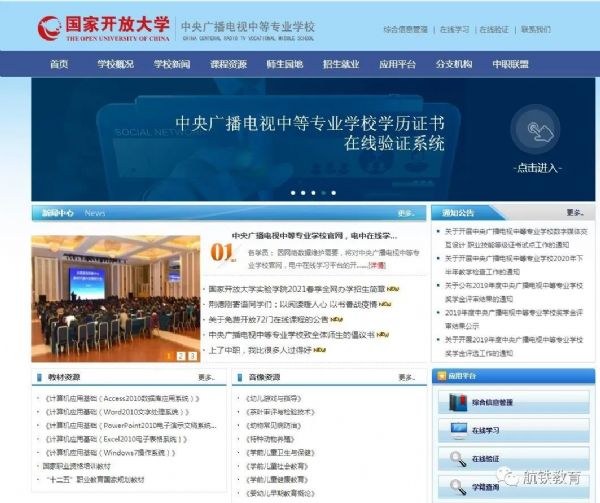
Task: Show 更多 in the 教材资源 section
Action: coord(206,377)
